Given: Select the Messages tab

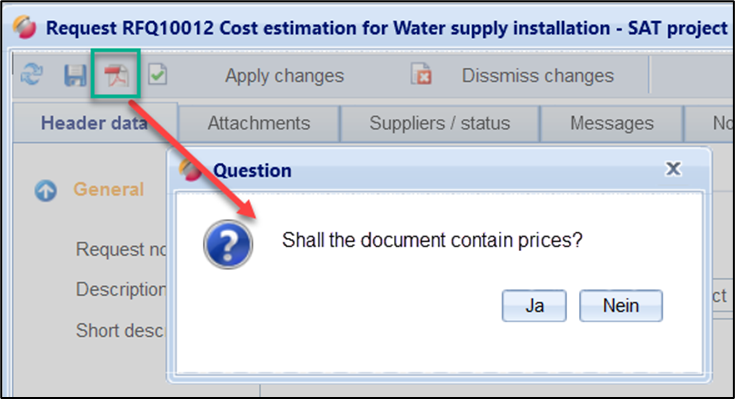Looking at the screenshot, I should click(x=612, y=123).
